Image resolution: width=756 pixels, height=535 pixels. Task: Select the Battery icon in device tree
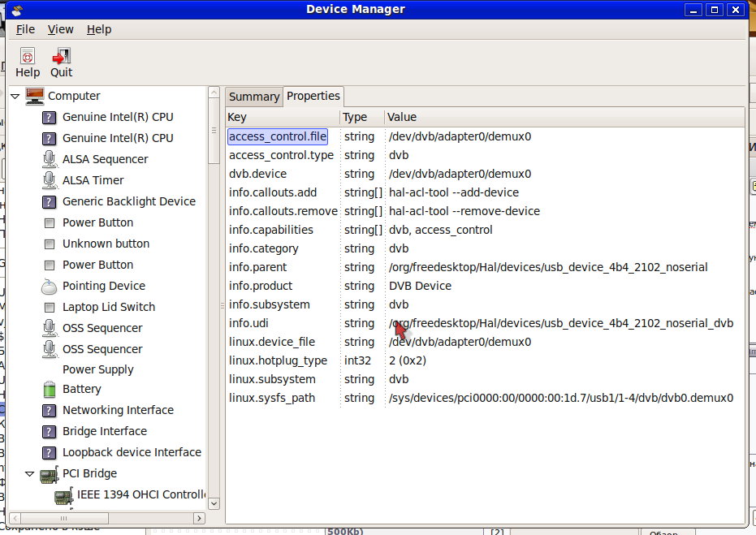pyautogui.click(x=50, y=389)
